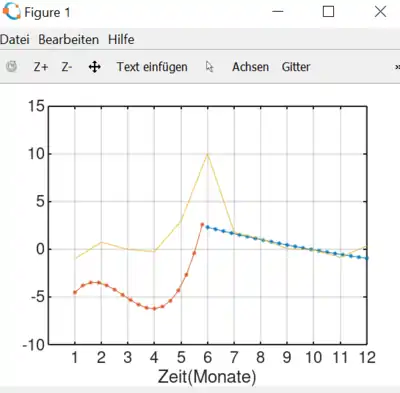Click the Z+ zoom in tool
400x393 pixels.
pyautogui.click(x=41, y=67)
